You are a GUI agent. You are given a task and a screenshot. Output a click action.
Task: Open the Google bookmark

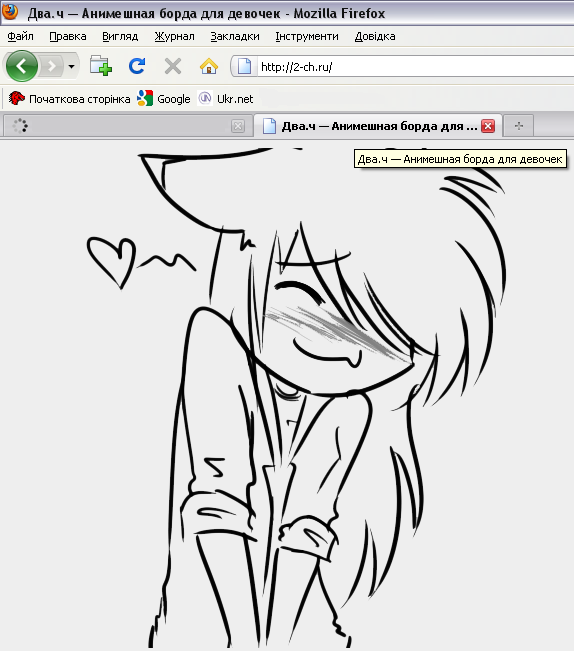coord(164,99)
